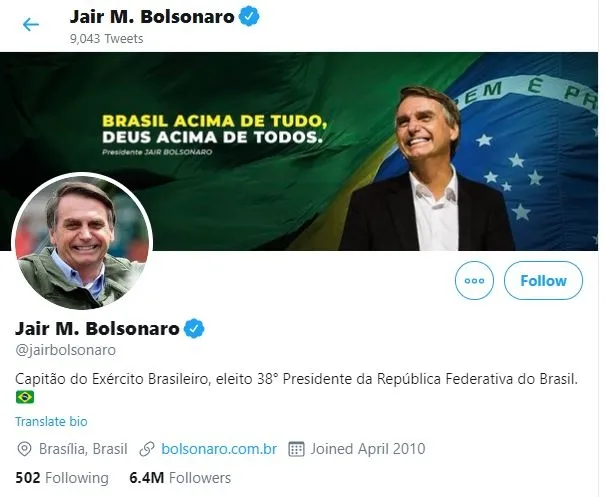
Task: Open the three-dot more options button
Action: click(474, 281)
